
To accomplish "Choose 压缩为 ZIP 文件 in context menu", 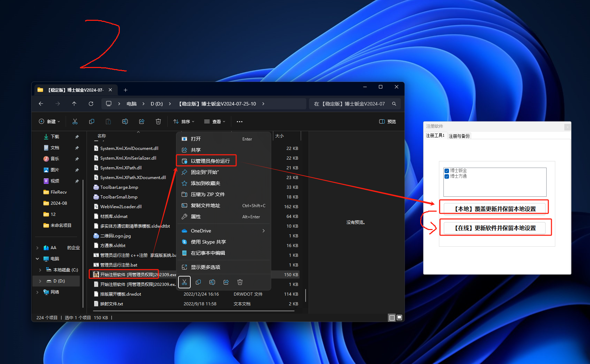I will [223, 194].
